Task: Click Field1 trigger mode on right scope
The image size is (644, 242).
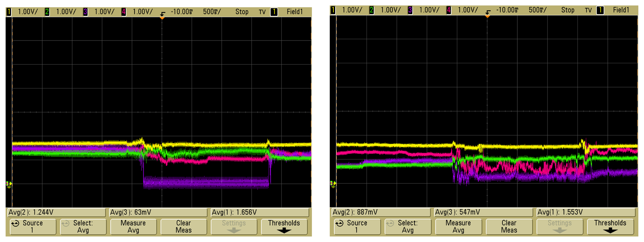Action: coord(621,10)
